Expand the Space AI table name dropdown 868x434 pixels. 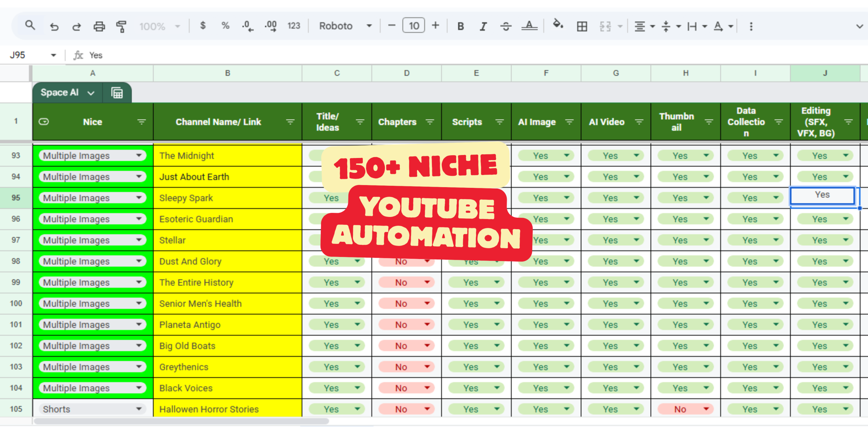tap(91, 93)
